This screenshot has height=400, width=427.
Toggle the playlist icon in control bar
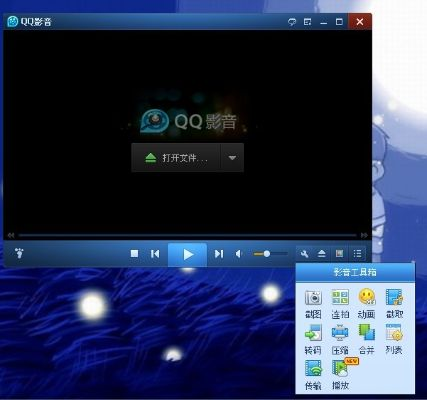pyautogui.click(x=357, y=254)
